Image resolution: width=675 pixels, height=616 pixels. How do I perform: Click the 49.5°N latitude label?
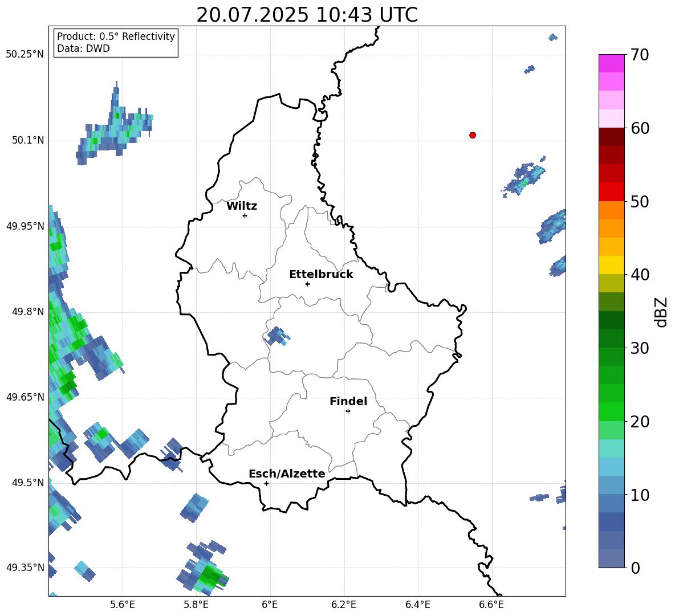pos(28,482)
